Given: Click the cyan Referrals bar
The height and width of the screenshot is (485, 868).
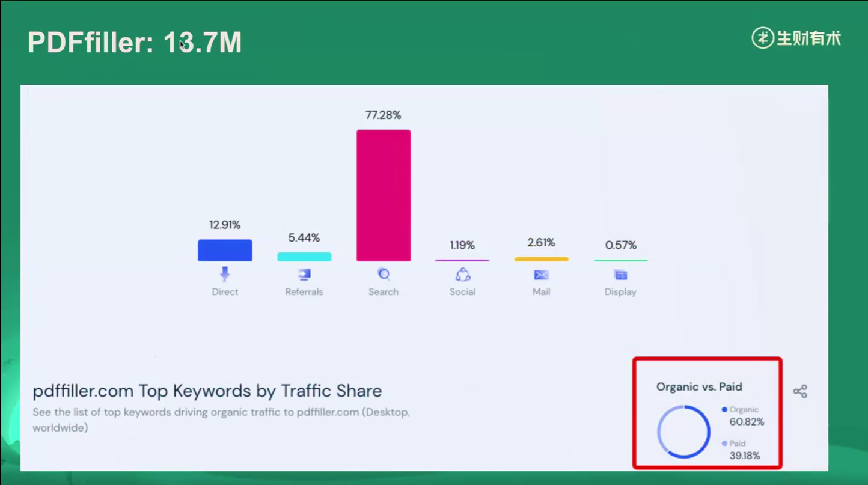Looking at the screenshot, I should (x=304, y=257).
